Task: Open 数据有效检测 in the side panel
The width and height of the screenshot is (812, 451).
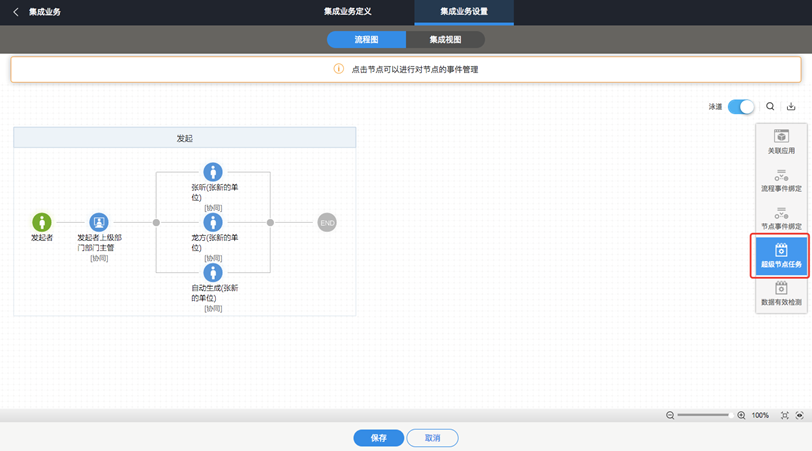Action: (x=781, y=294)
